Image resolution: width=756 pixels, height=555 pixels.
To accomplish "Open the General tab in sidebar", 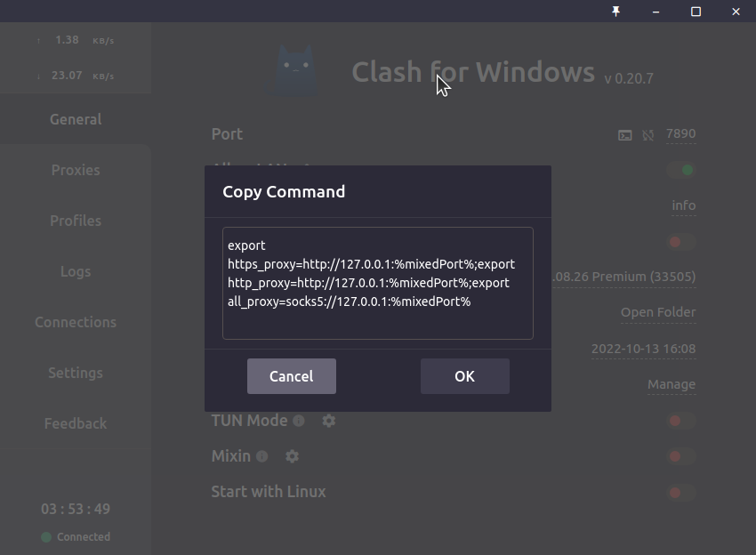I will click(76, 119).
